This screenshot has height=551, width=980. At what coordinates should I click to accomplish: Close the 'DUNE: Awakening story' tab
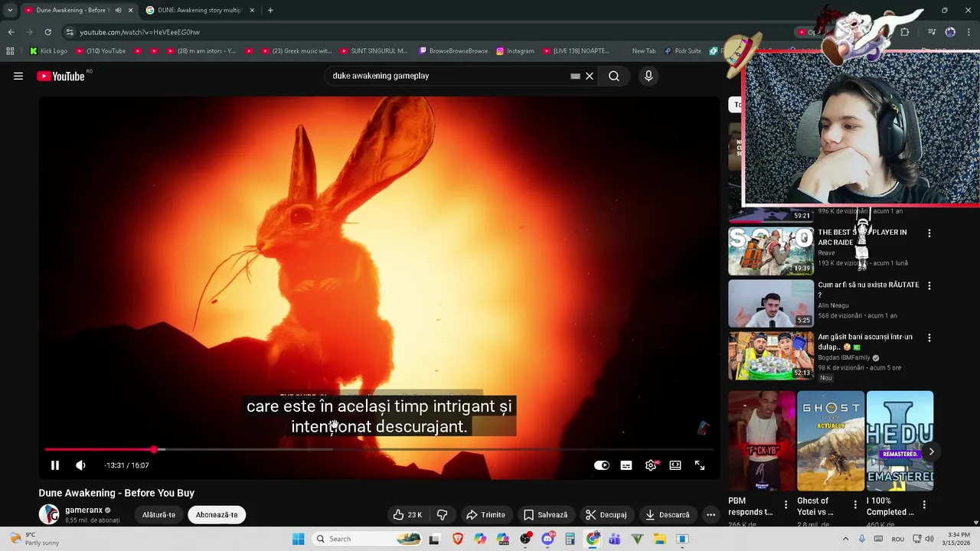250,10
